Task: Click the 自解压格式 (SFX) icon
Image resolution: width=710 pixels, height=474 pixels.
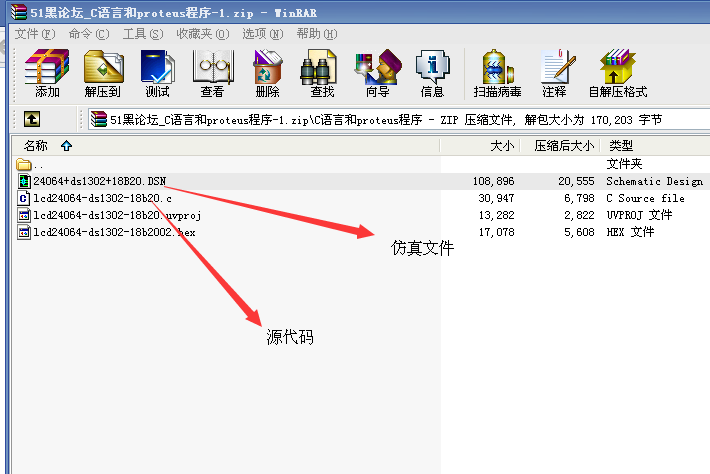Action: (617, 67)
